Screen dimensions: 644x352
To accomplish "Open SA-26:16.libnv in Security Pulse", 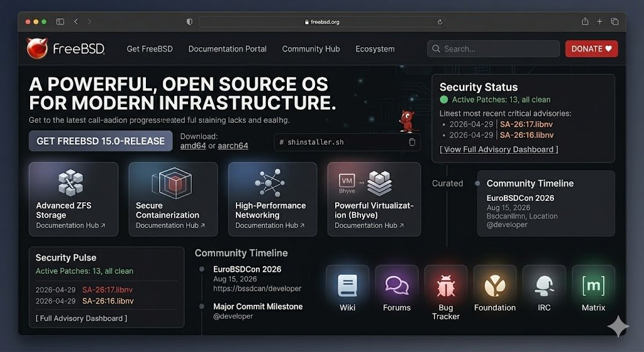I will pos(108,301).
